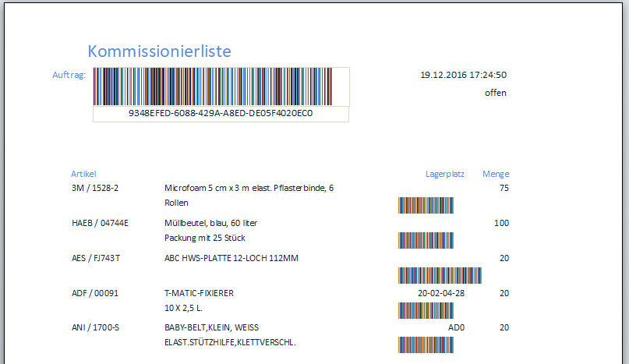Click the Rollen text line
Viewport: 629px width, 364px height.
click(x=176, y=203)
